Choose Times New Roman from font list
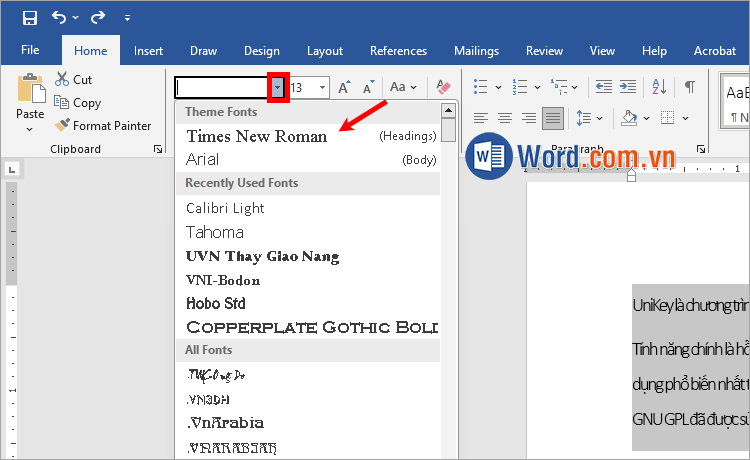This screenshot has height=460, width=750. click(257, 136)
